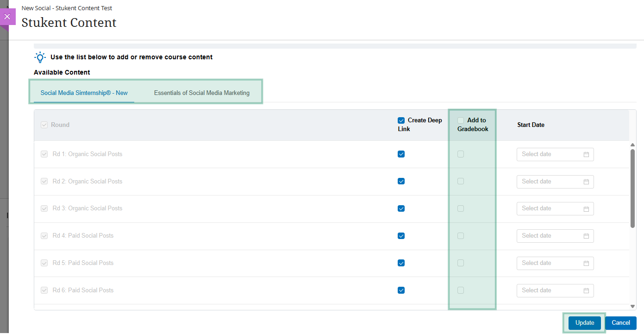
Task: Uncheck deep link for Rd 2: Organic Social Posts
Action: (401, 181)
